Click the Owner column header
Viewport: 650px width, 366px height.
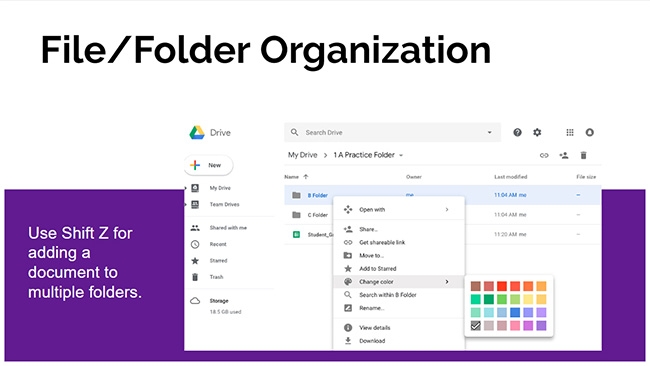[x=414, y=177]
